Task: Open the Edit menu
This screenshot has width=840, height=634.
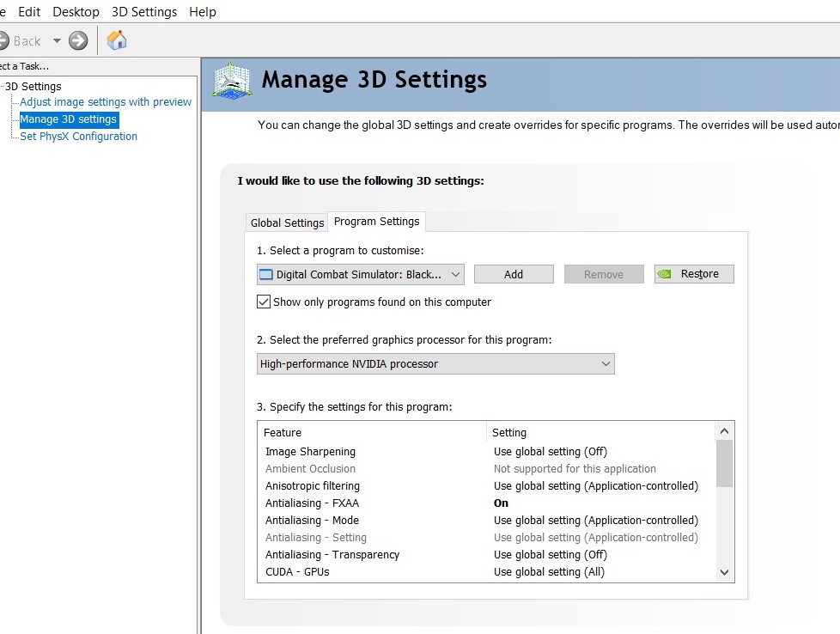Action: coord(29,12)
